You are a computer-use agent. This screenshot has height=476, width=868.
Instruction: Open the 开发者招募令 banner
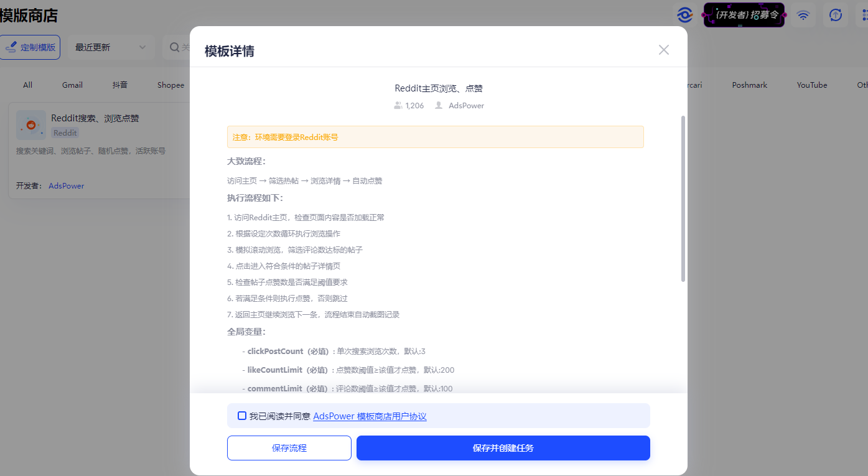tap(744, 15)
